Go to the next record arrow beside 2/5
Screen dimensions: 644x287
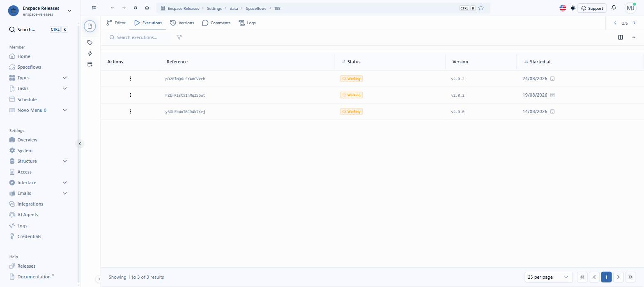(635, 23)
